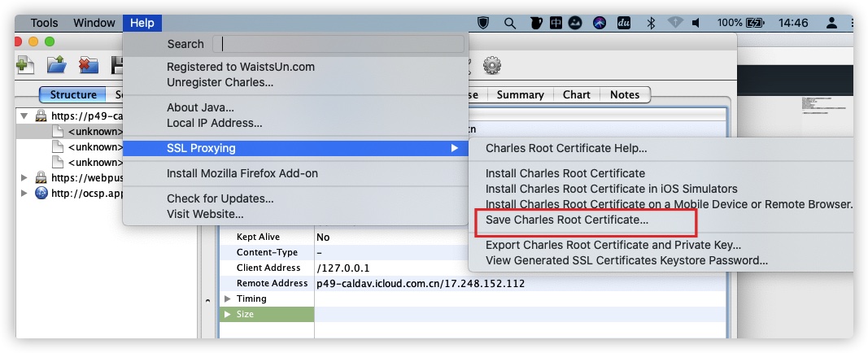Open Spotlight search magnifier in menu bar
The height and width of the screenshot is (353, 868).
pyautogui.click(x=510, y=24)
